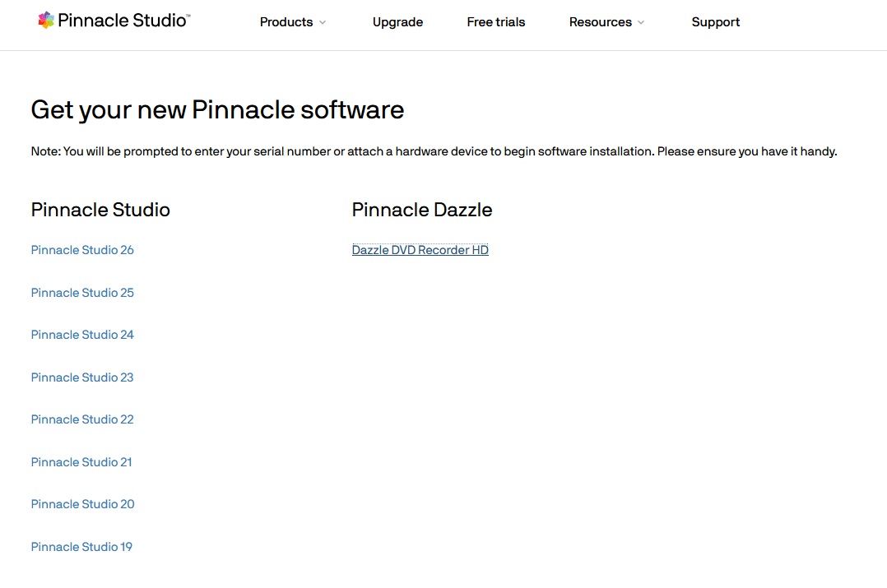Screen dimensions: 887x588
Task: Download Pinnacle Studio 19
Action: pyautogui.click(x=81, y=547)
